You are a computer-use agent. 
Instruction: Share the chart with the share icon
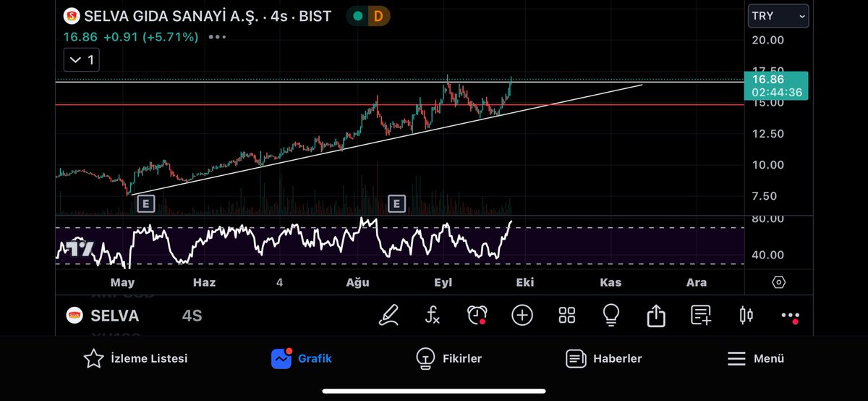(656, 315)
